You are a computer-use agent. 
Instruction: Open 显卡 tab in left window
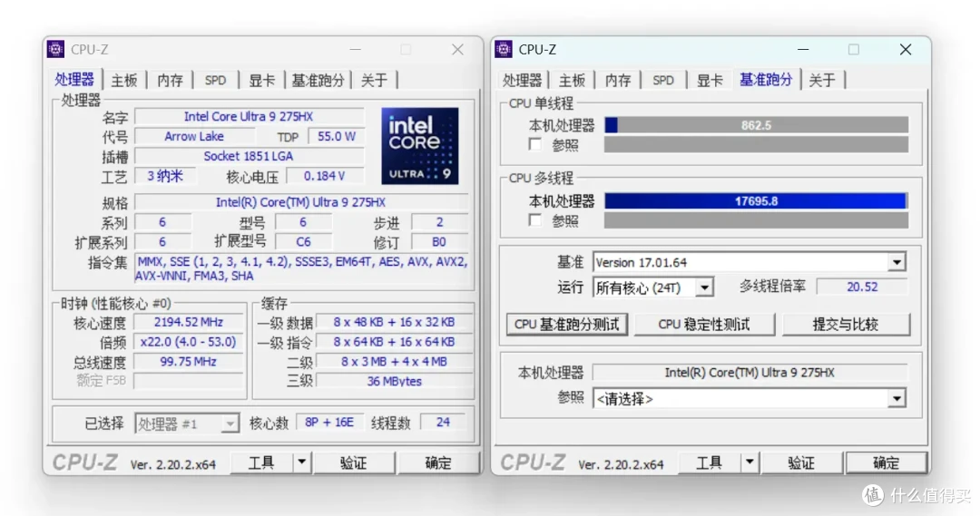click(261, 81)
